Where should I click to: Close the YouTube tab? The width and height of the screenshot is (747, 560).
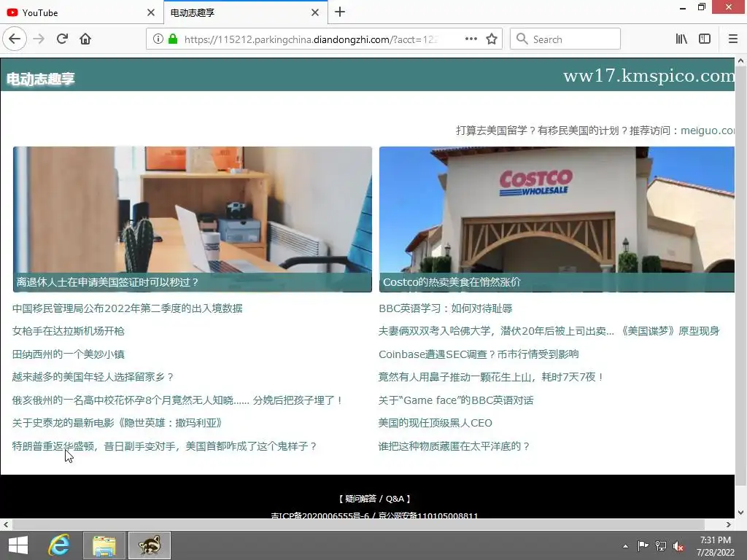(x=151, y=12)
